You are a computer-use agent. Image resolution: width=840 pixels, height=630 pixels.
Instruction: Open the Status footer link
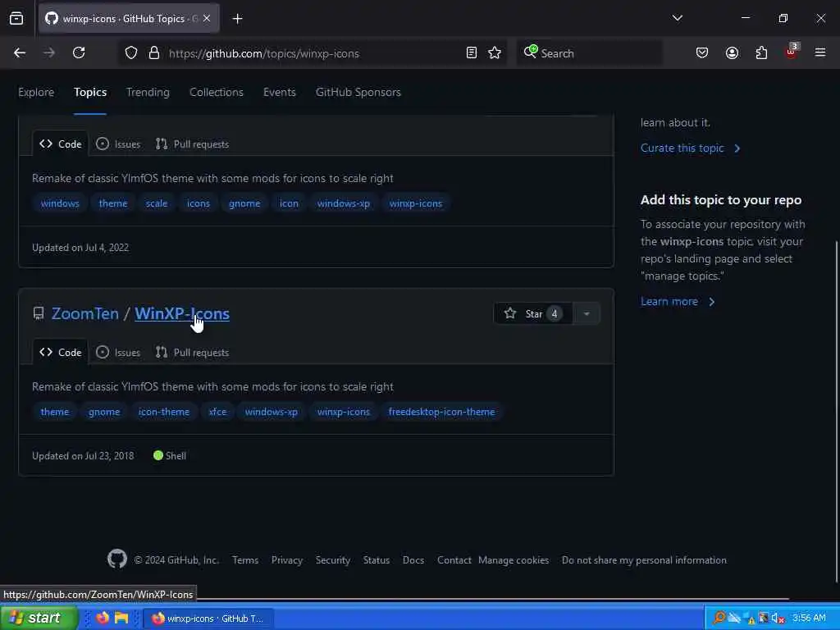click(376, 560)
